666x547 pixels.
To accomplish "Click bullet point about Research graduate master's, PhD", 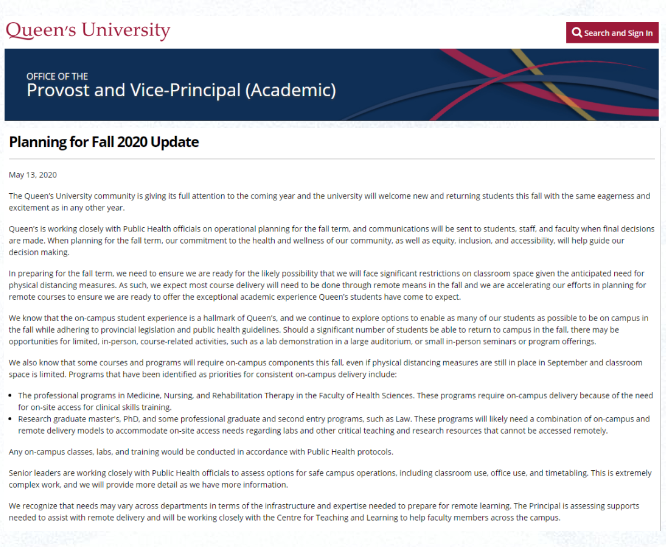I will pyautogui.click(x=334, y=425).
